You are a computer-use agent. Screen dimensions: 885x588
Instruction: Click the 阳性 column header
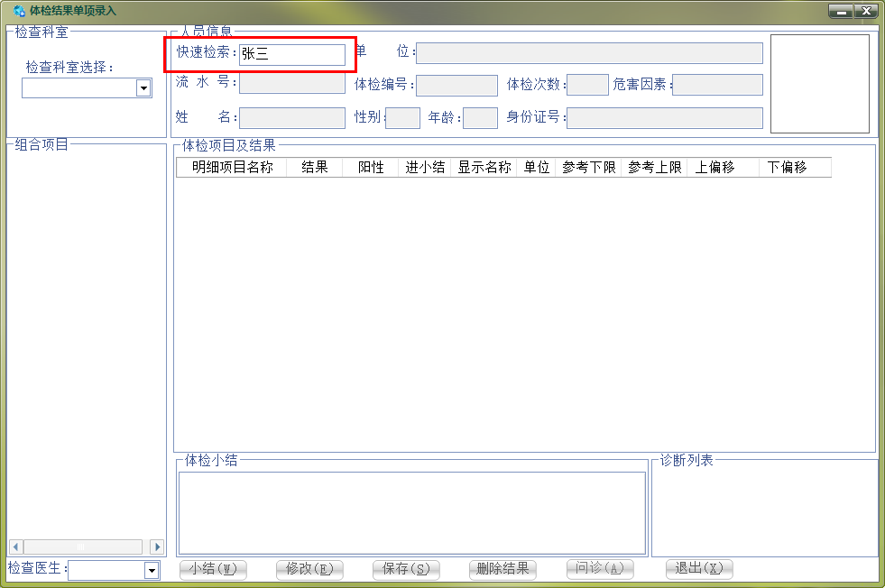coord(370,167)
